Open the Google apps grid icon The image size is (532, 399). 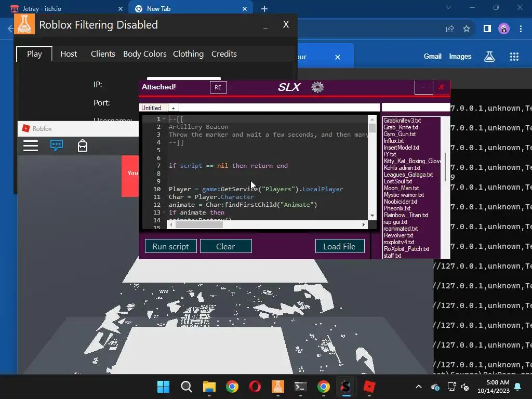(x=514, y=57)
